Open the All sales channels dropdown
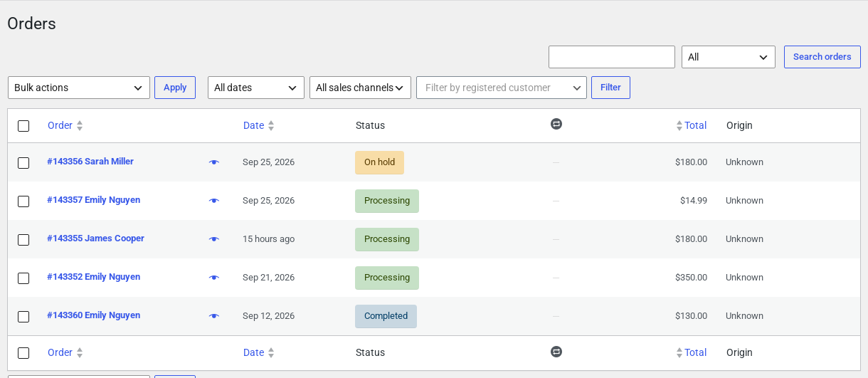Image resolution: width=868 pixels, height=378 pixels. [x=360, y=88]
